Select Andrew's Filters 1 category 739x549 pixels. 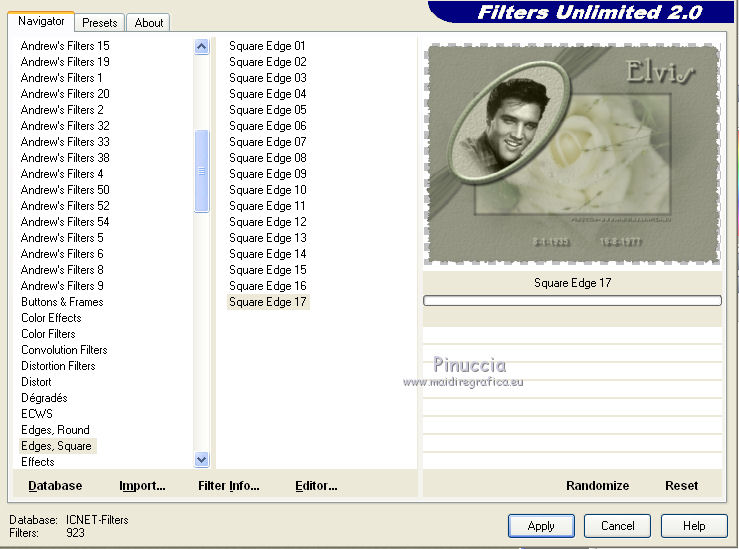click(x=61, y=78)
